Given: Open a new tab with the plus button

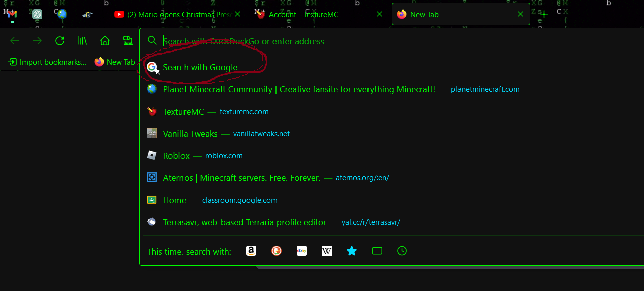Looking at the screenshot, I should coord(544,14).
